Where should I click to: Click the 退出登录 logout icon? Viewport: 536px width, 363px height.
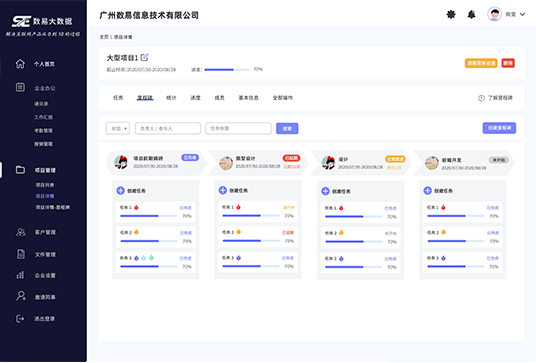20,319
